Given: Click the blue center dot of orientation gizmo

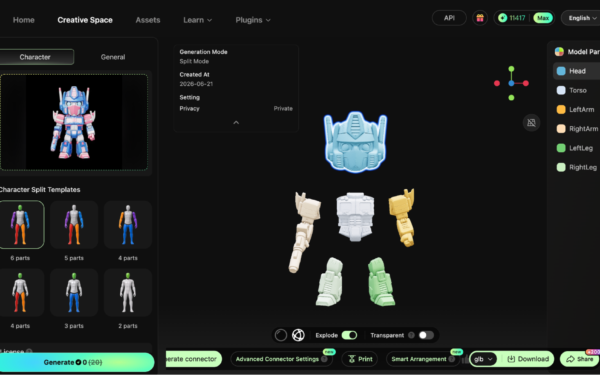Looking at the screenshot, I should tap(511, 83).
